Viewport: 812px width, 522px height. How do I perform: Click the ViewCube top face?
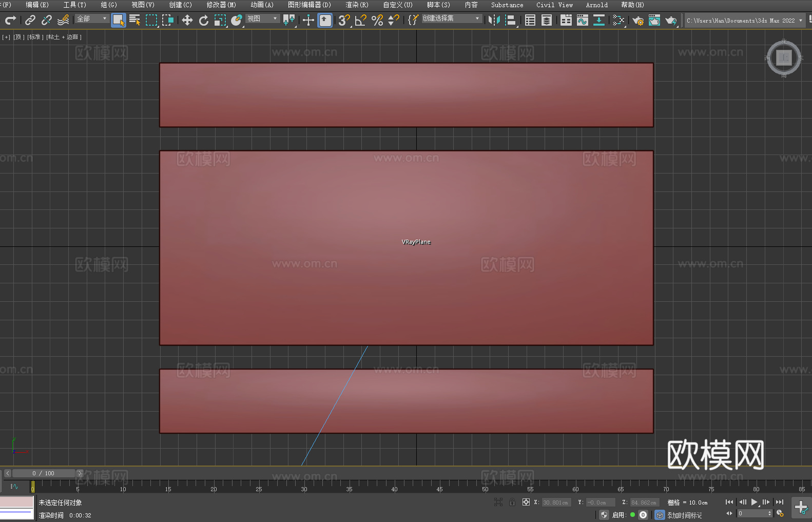(784, 57)
